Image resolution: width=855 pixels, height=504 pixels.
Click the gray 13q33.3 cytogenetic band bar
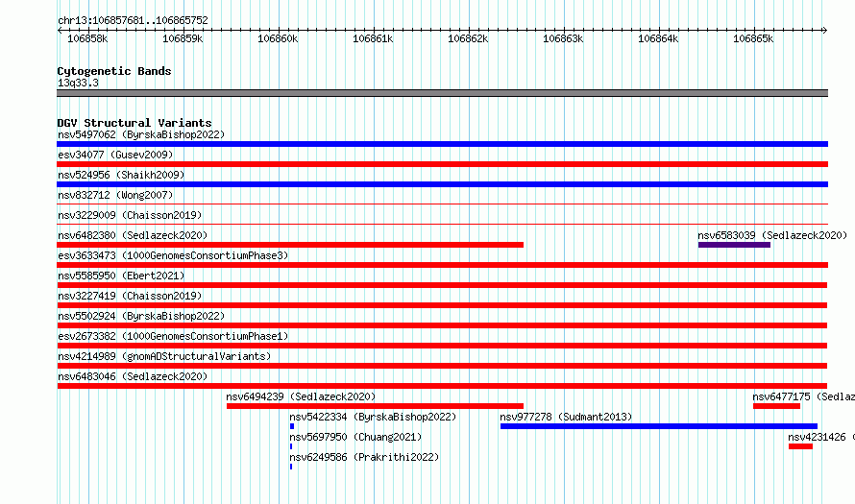click(442, 93)
